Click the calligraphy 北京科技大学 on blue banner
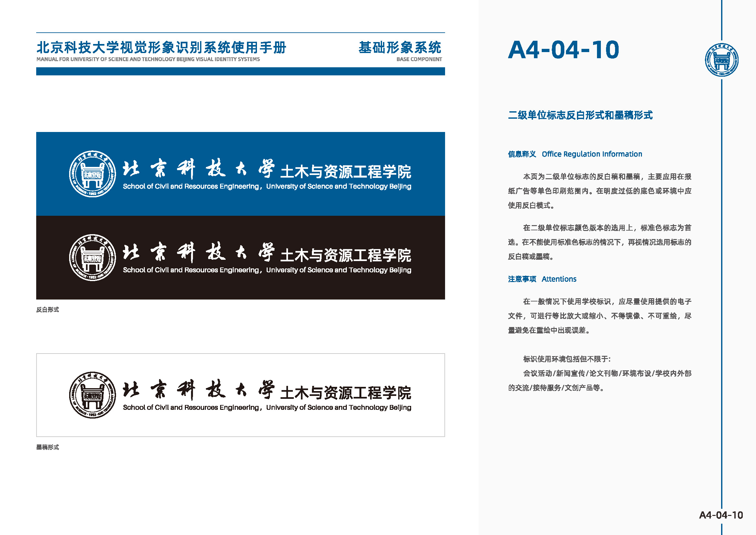The image size is (756, 535). [x=199, y=169]
